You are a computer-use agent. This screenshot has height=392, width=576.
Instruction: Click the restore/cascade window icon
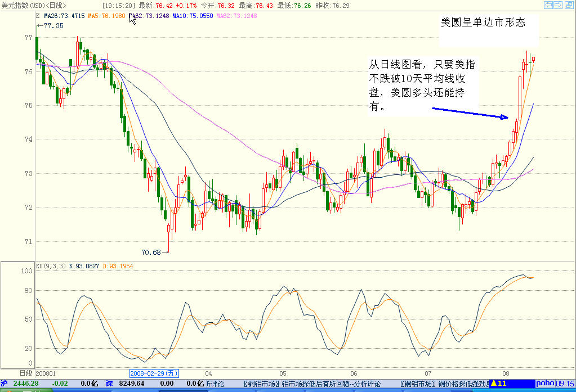[x=569, y=4]
